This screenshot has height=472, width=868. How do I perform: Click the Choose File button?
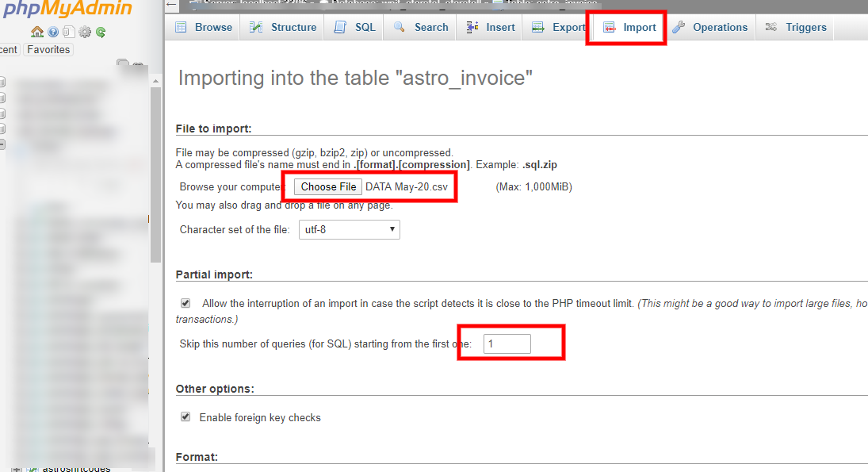coord(327,186)
